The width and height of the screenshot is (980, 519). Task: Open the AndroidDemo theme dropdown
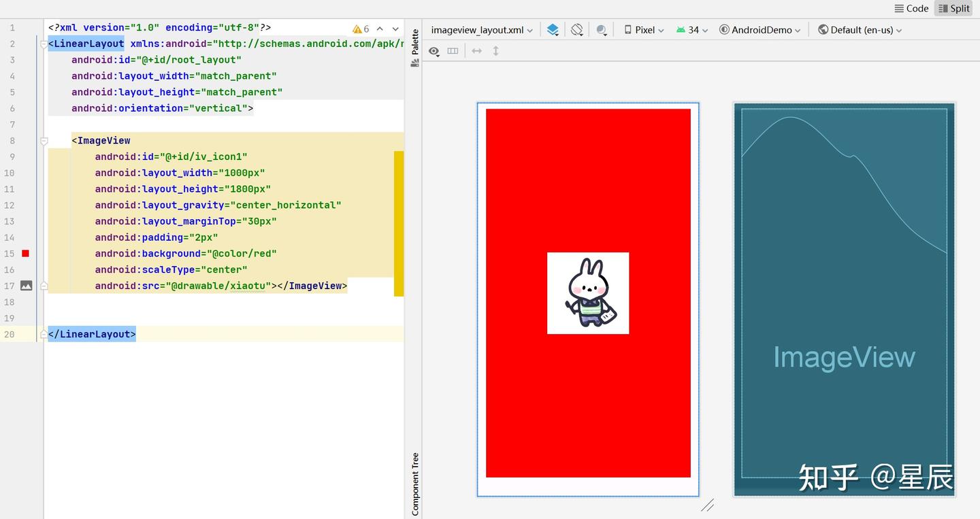coord(760,30)
